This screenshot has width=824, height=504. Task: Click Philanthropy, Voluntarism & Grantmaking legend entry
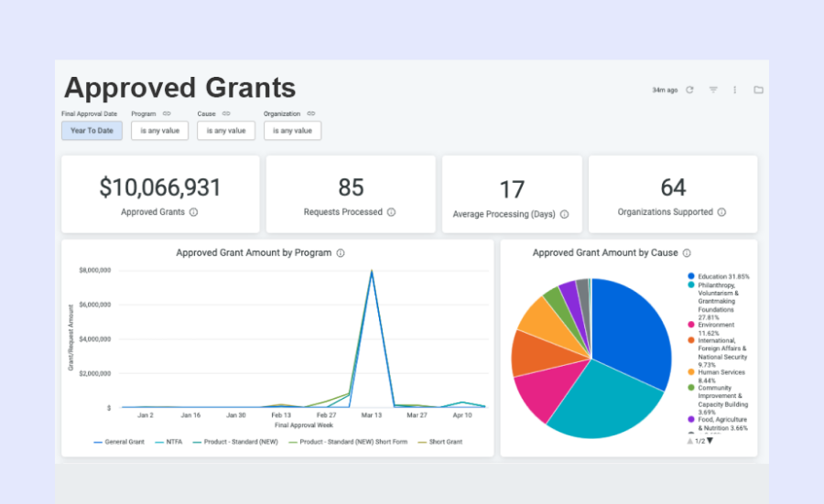(715, 301)
